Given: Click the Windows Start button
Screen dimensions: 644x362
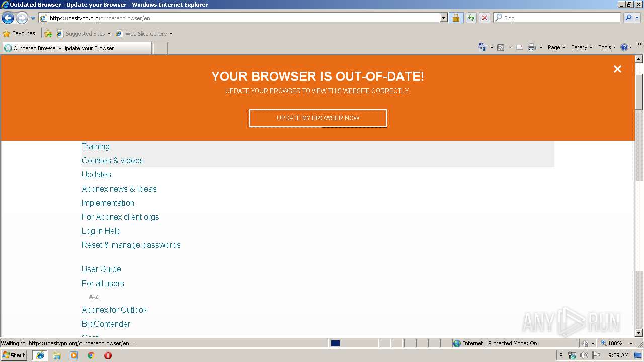Looking at the screenshot, I should click(14, 355).
